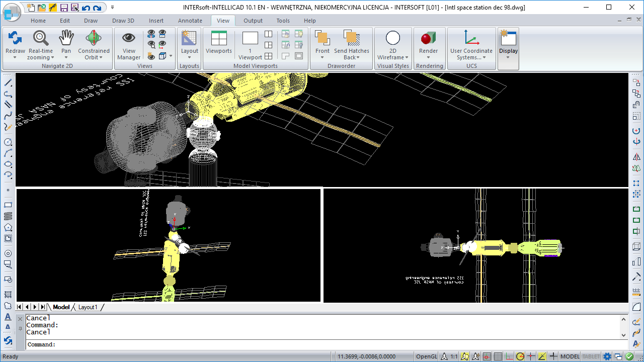Switch to the Layout1 sheet tab
644x362 pixels.
pos(88,307)
